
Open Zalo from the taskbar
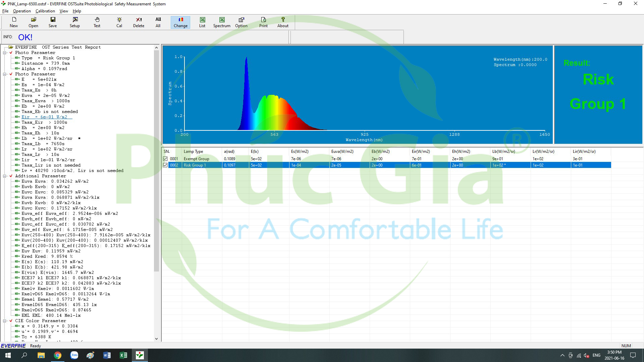point(74,355)
